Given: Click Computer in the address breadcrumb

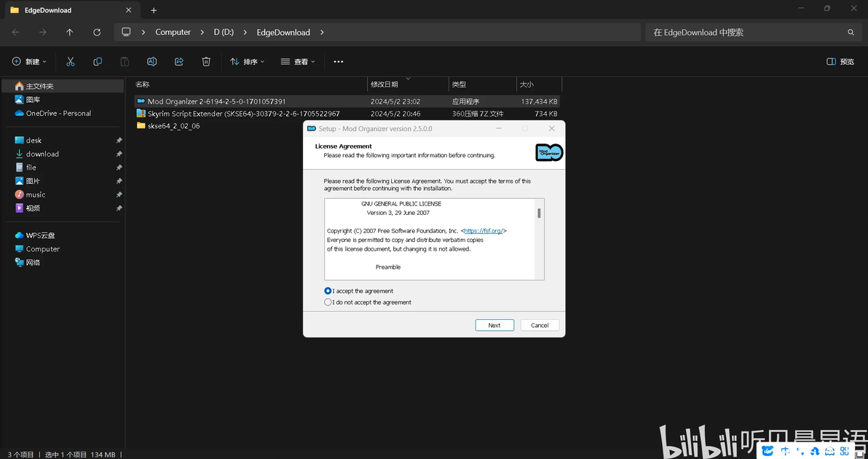Looking at the screenshot, I should pyautogui.click(x=173, y=32).
